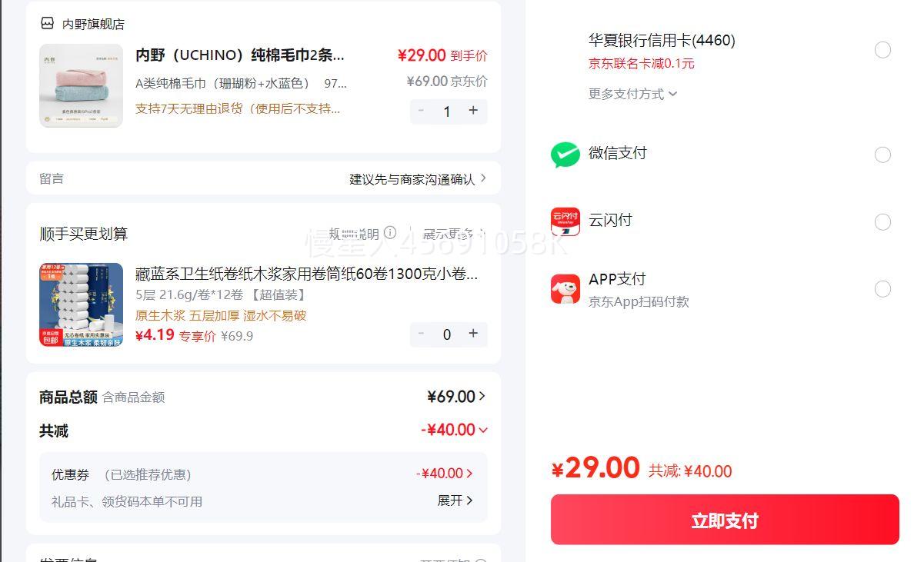
Task: Click 展开 to expand gift card options
Action: 455,500
